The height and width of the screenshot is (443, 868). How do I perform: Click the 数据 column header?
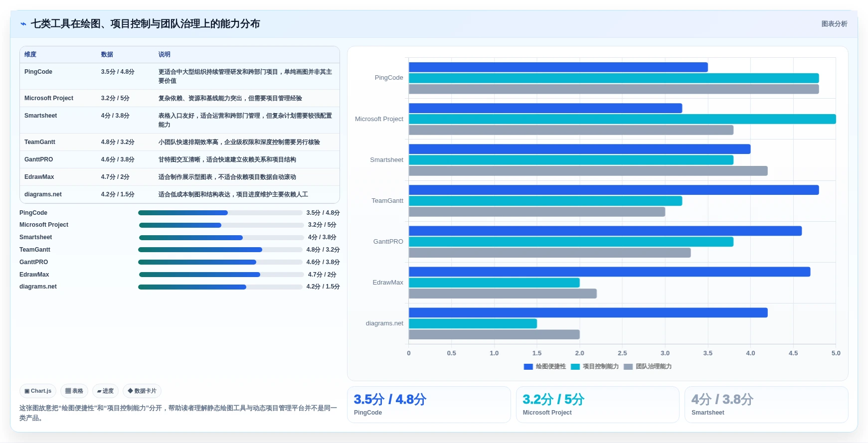[x=107, y=54]
